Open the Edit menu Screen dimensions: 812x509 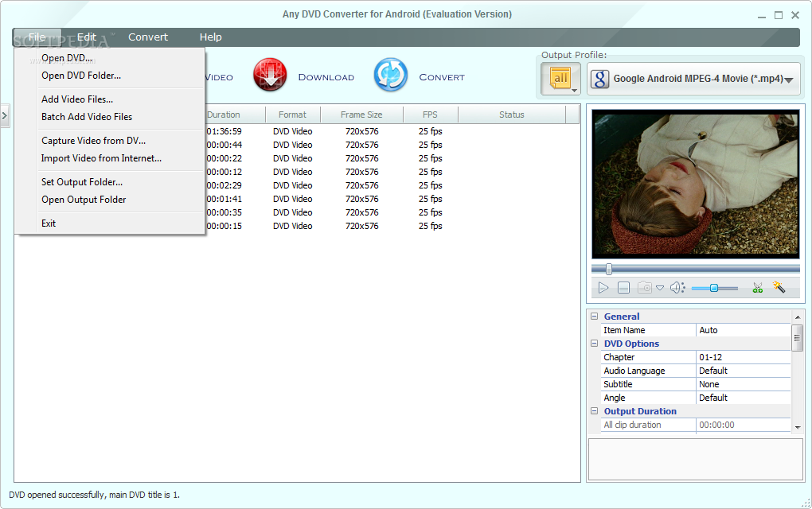click(87, 37)
